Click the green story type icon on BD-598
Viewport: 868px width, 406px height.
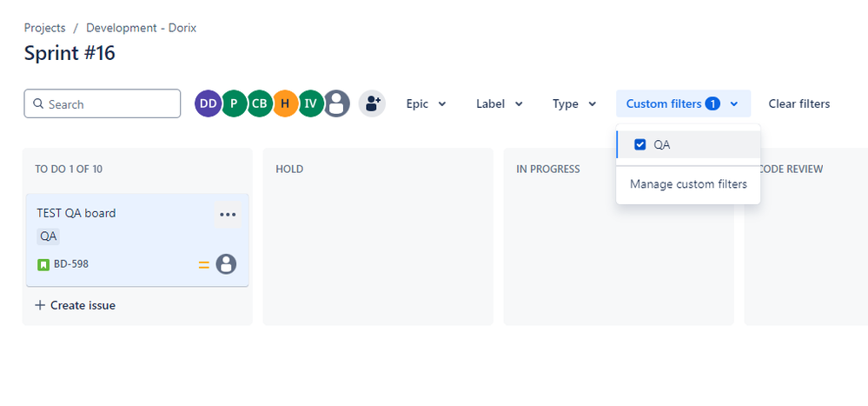pos(43,265)
